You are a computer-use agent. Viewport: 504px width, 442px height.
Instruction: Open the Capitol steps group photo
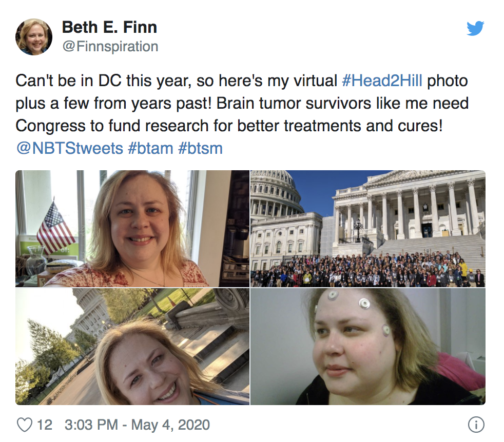point(367,228)
